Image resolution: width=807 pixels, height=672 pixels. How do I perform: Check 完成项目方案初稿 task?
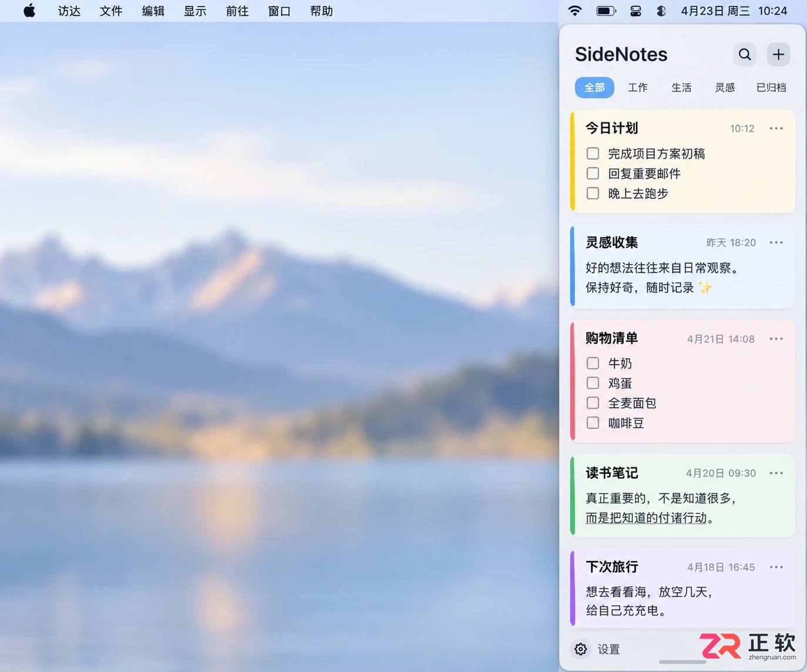(593, 154)
